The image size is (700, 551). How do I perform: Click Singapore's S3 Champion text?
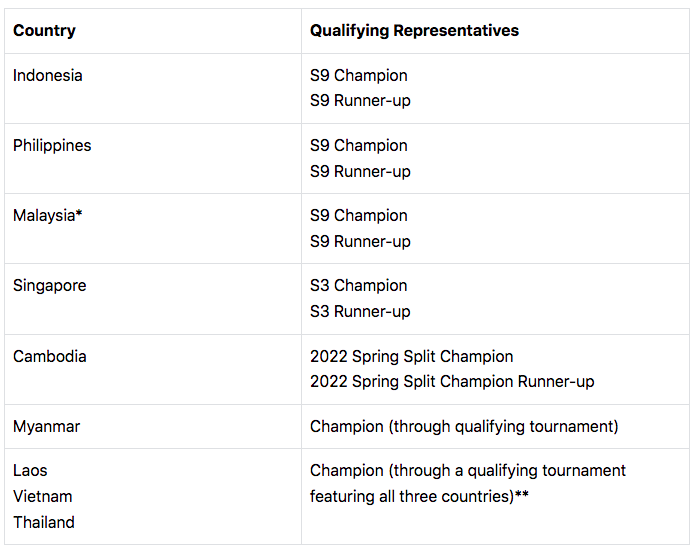point(358,286)
